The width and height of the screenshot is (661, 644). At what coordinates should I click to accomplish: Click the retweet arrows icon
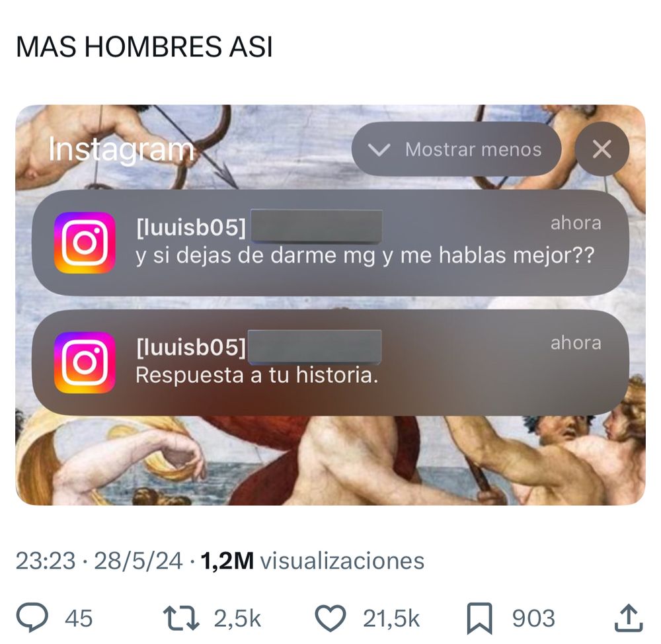tap(181, 618)
